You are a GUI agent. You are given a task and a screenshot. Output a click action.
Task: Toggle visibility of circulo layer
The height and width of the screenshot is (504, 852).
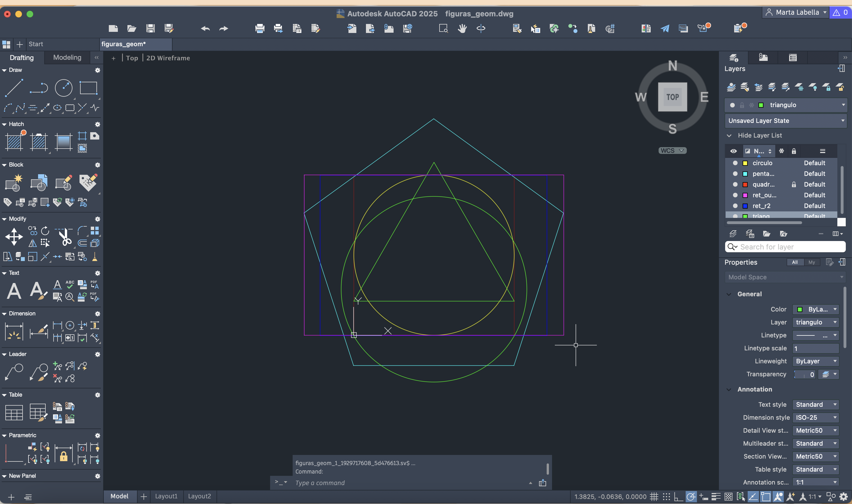tap(735, 163)
